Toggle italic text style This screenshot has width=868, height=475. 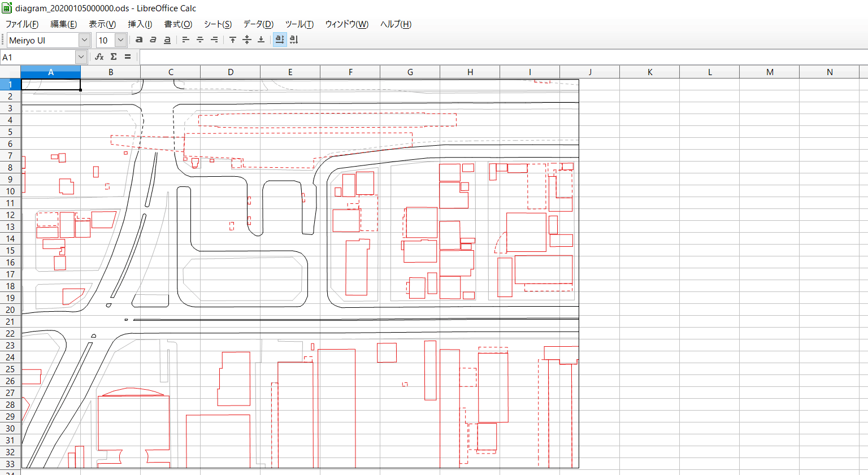click(x=153, y=40)
